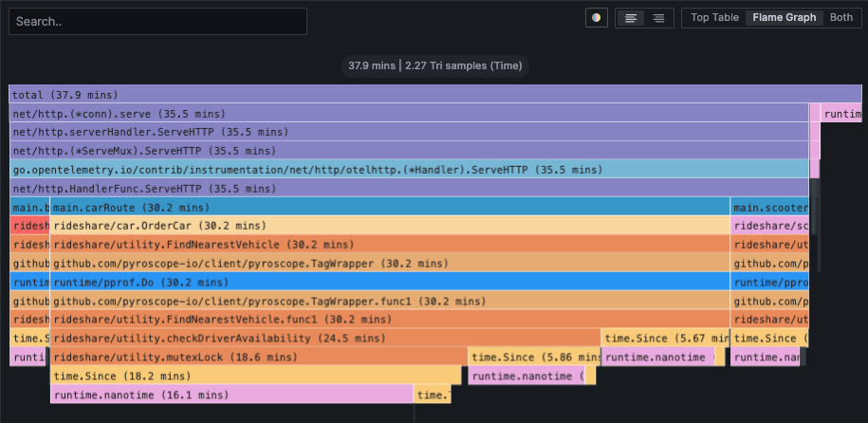Select net/http.HandlerFunc.ServeHTTP bar
The image size is (868, 423).
pos(408,189)
